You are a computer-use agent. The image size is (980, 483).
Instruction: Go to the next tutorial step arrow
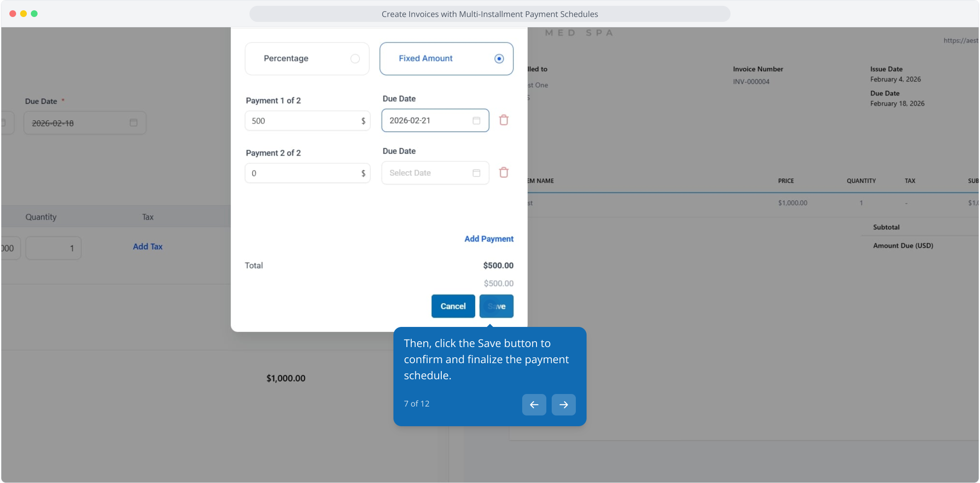click(x=563, y=405)
